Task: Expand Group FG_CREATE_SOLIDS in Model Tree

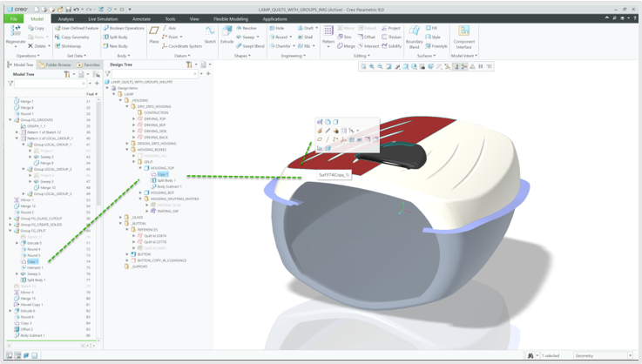Action: (10, 225)
